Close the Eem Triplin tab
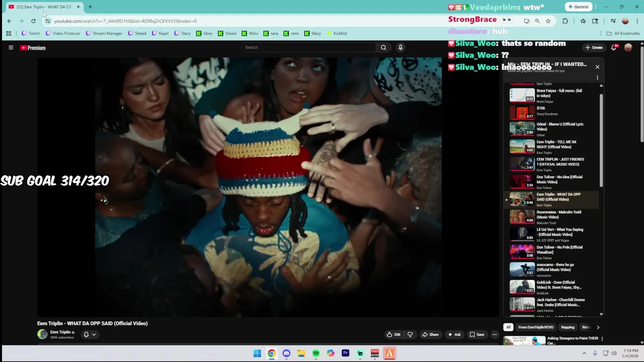This screenshot has height=362, width=644. click(x=78, y=7)
